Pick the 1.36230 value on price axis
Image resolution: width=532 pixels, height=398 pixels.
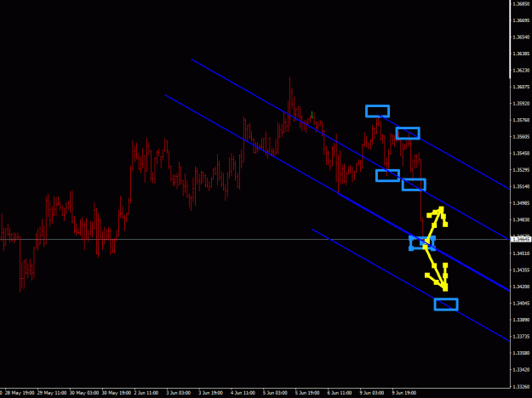tap(522, 71)
